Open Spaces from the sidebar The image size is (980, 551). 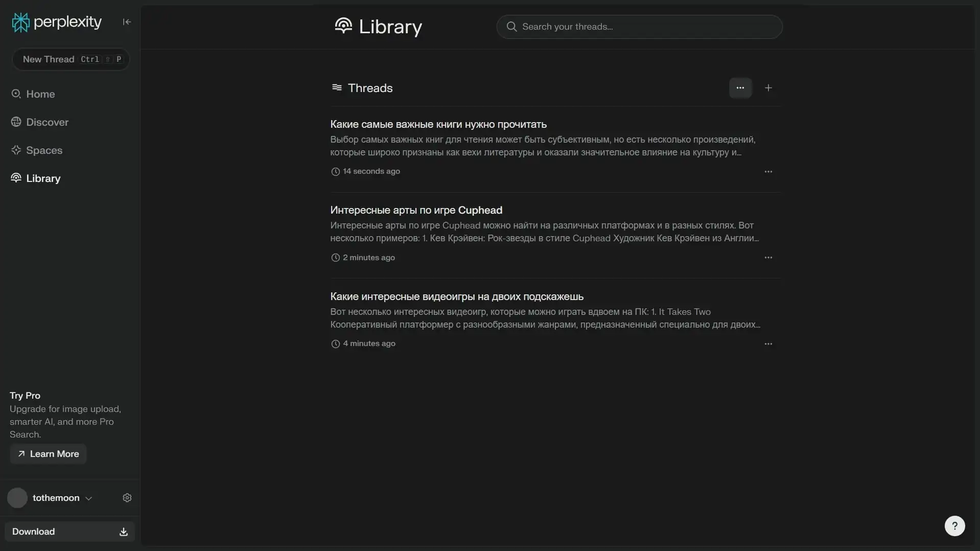44,150
